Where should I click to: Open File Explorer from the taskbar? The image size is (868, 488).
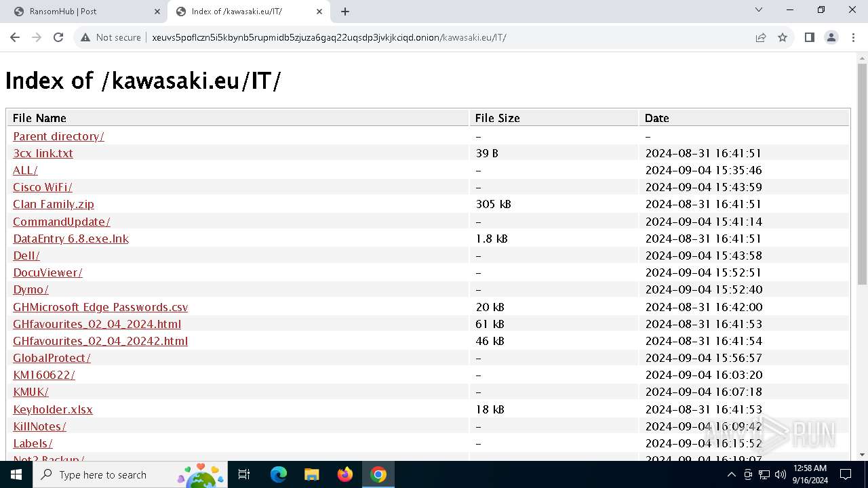pos(312,474)
